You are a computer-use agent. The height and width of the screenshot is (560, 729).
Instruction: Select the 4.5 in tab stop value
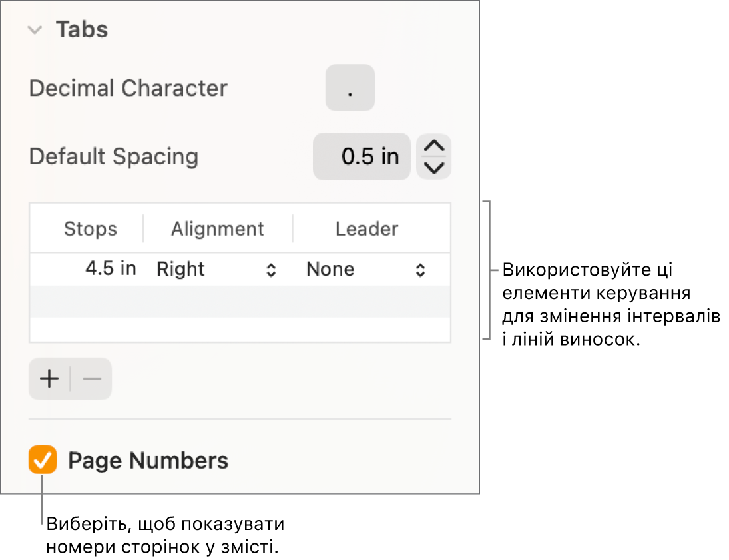coord(111,269)
